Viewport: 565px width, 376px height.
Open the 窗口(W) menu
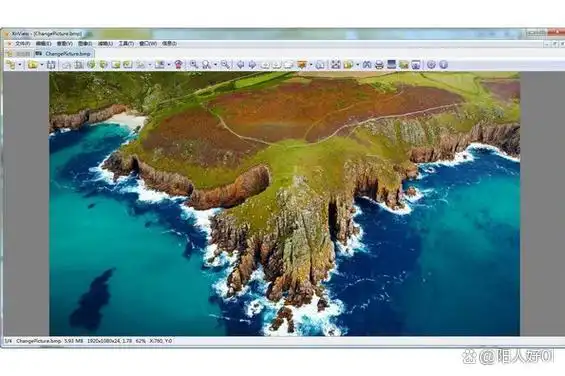[x=148, y=44]
